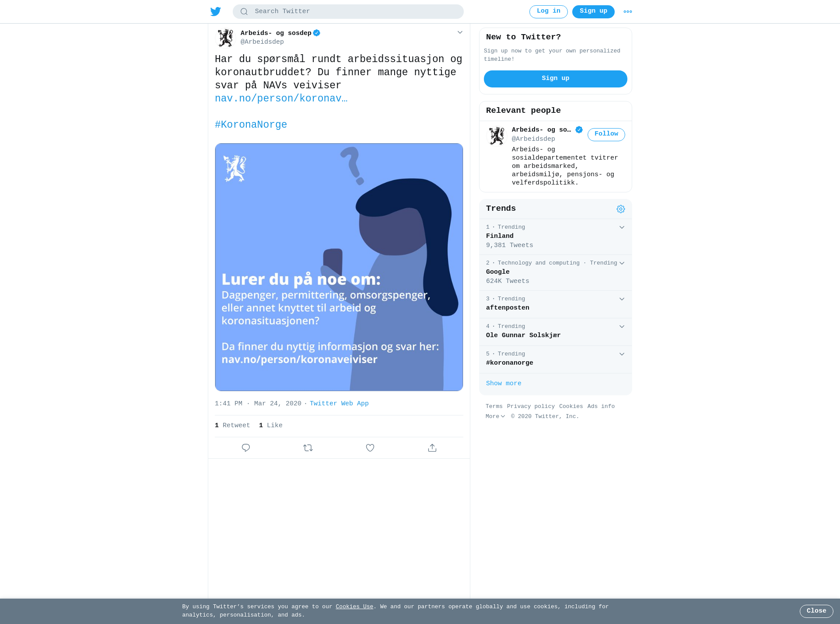
Task: Like the tweet with heart icon
Action: tap(370, 448)
